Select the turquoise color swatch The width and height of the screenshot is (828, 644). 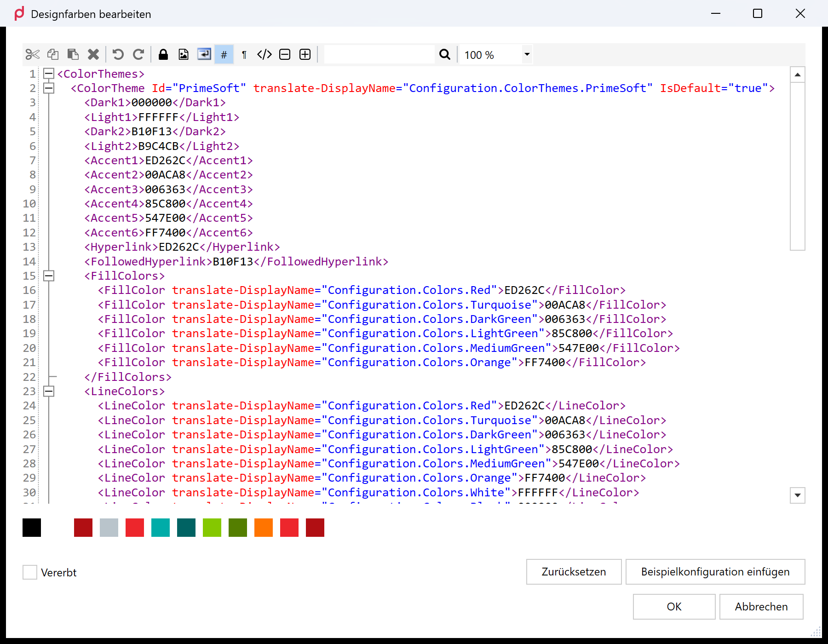click(x=161, y=528)
